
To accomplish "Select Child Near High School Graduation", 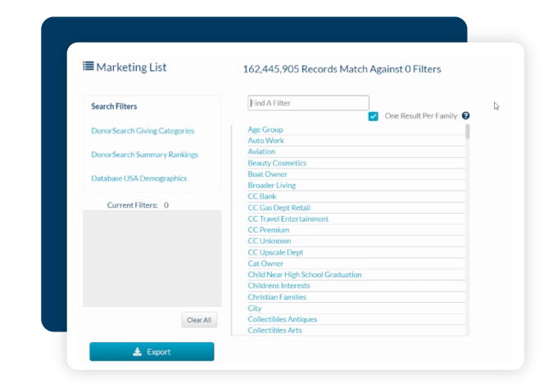I will (305, 275).
